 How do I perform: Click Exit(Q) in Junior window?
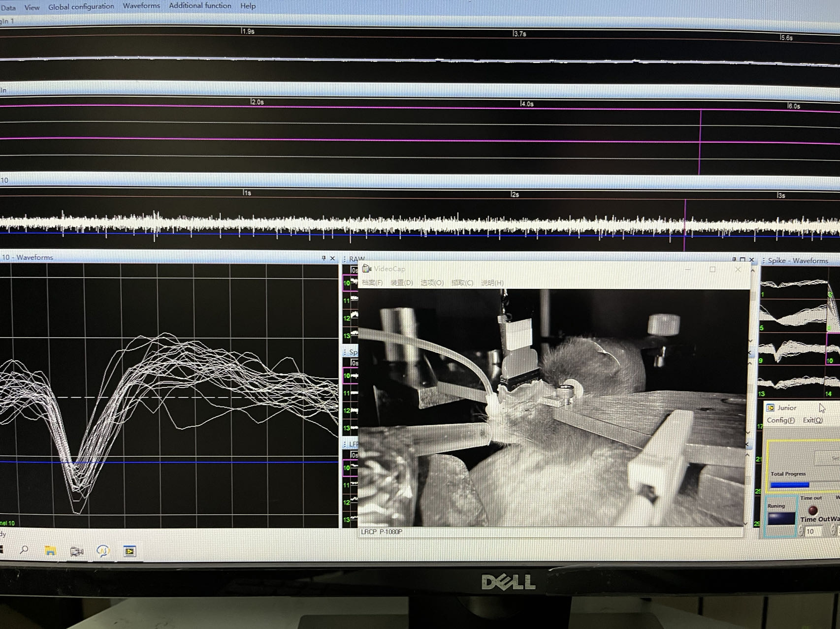click(x=812, y=420)
